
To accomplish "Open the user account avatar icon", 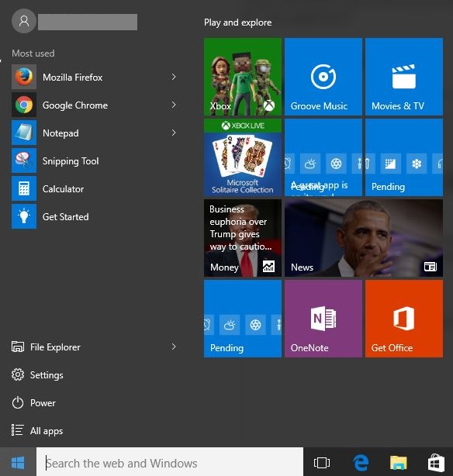I will tap(24, 21).
